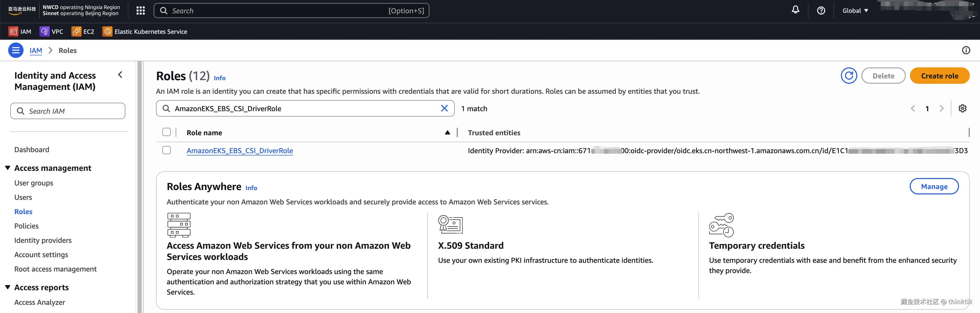Image resolution: width=980 pixels, height=313 pixels.
Task: Open Users in the sidebar
Action: pos(23,197)
